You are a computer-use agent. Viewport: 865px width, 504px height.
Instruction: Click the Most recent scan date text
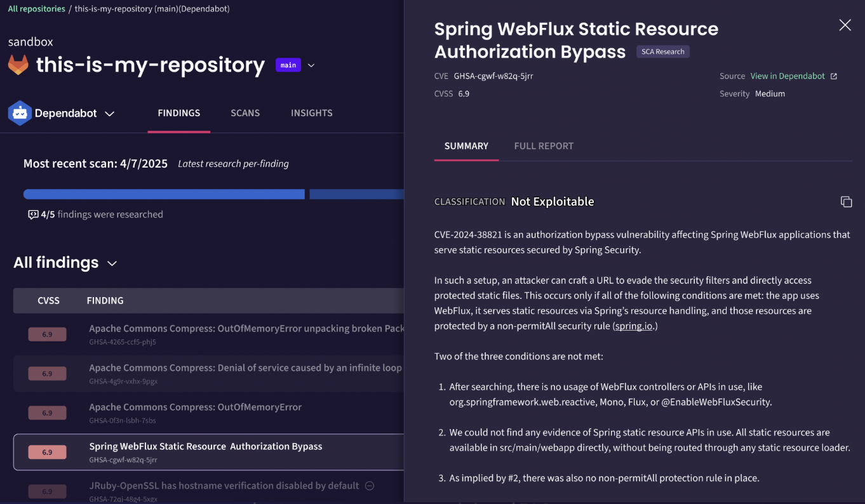pyautogui.click(x=95, y=164)
